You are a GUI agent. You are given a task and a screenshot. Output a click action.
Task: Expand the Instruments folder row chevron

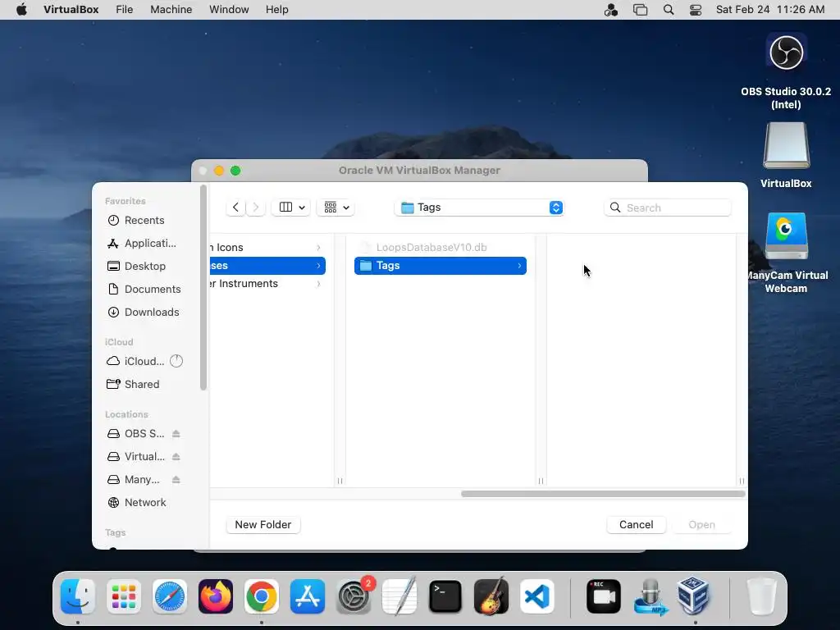[x=319, y=284]
